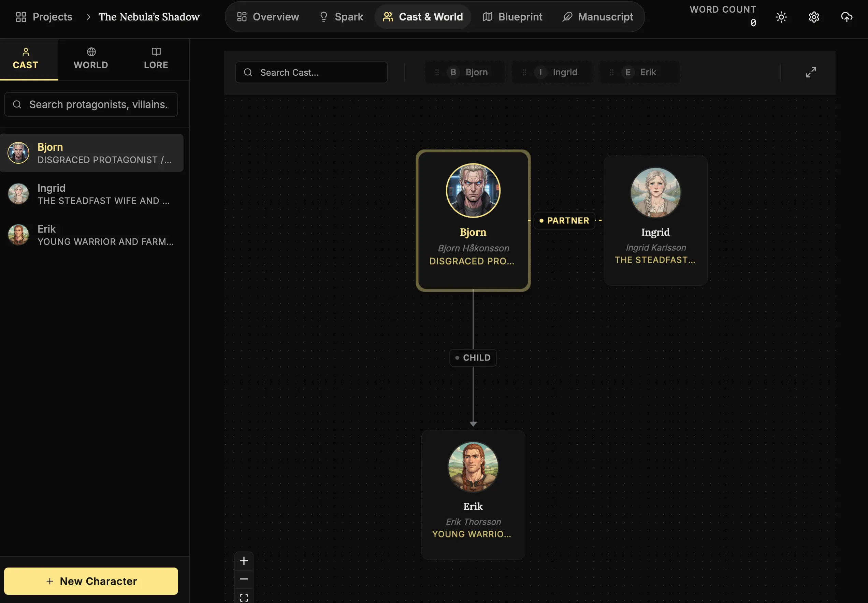The width and height of the screenshot is (868, 603).
Task: Select the Erik chip drag handle
Action: 611,72
